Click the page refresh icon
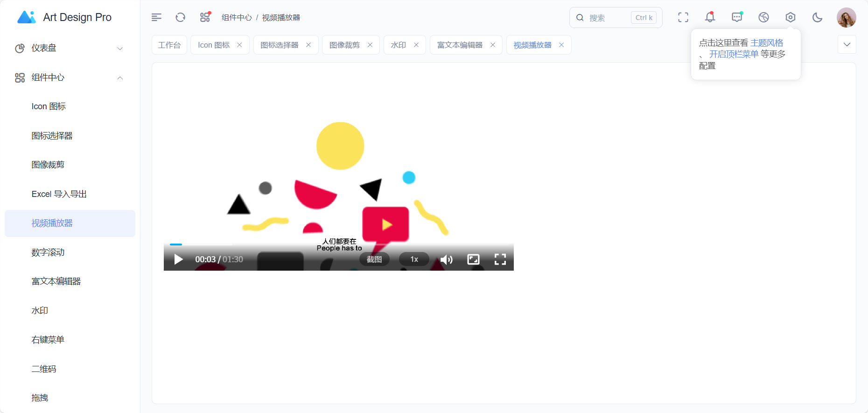This screenshot has width=868, height=413. pyautogui.click(x=181, y=17)
